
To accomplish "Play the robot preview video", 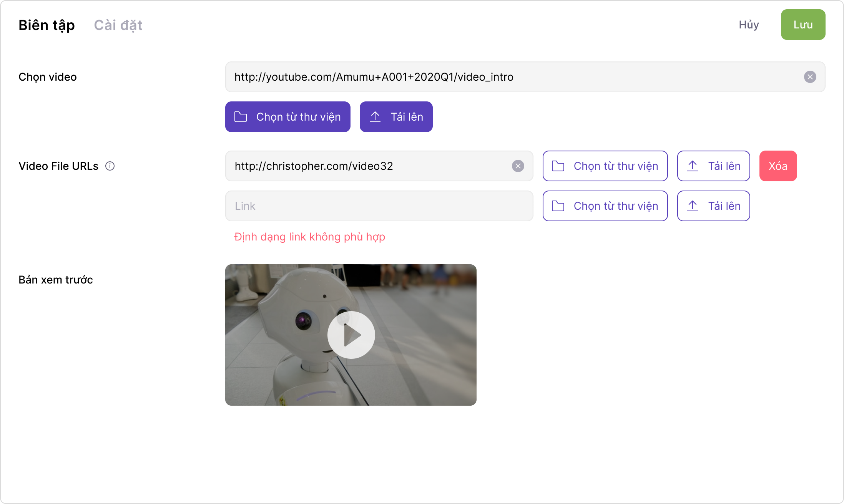I will (x=351, y=335).
